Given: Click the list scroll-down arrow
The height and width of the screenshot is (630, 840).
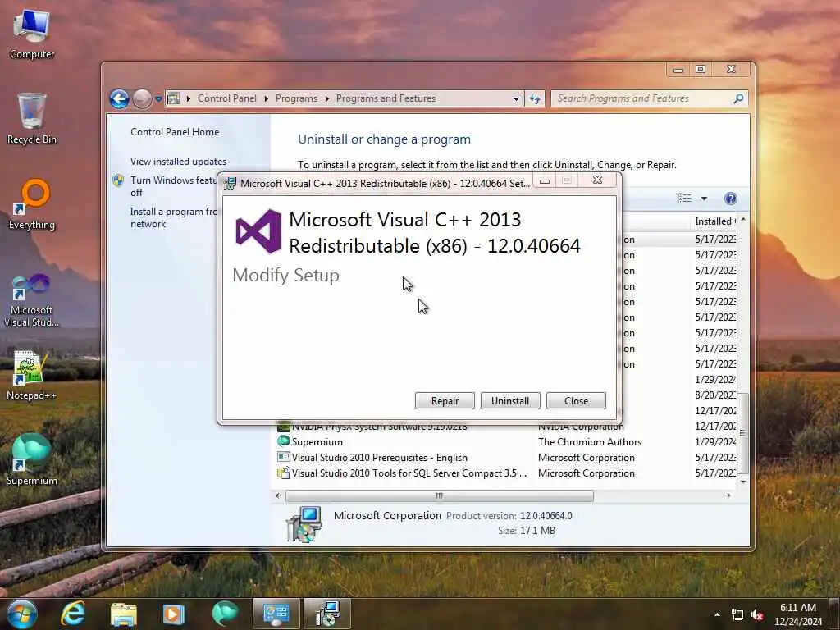Looking at the screenshot, I should click(743, 482).
